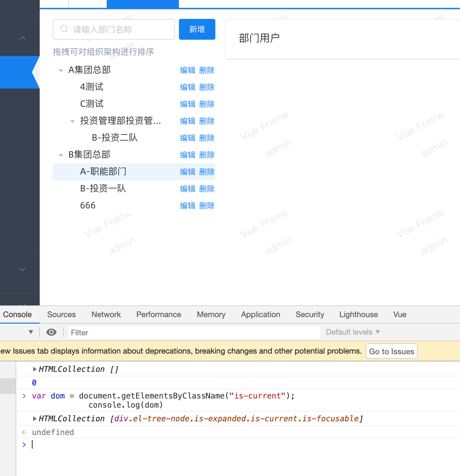Focus the console Filter input

coord(194,332)
